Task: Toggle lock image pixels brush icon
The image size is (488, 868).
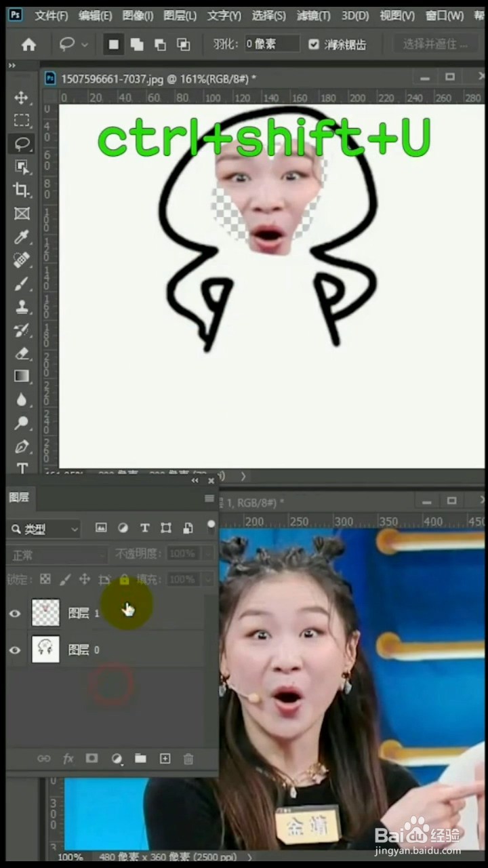Action: (65, 580)
